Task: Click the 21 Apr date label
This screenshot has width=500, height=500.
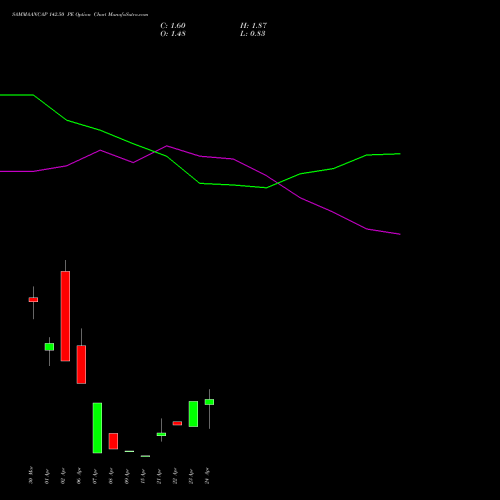Action: click(x=159, y=476)
